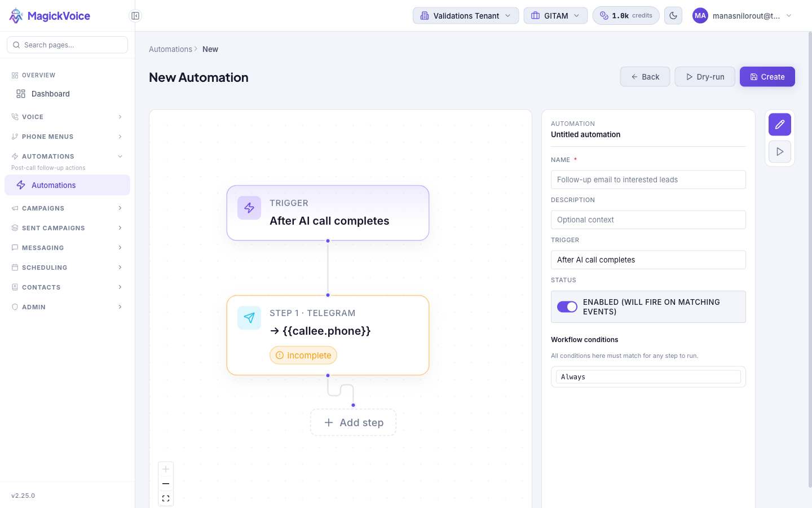Open the Contacts section label

click(x=41, y=287)
